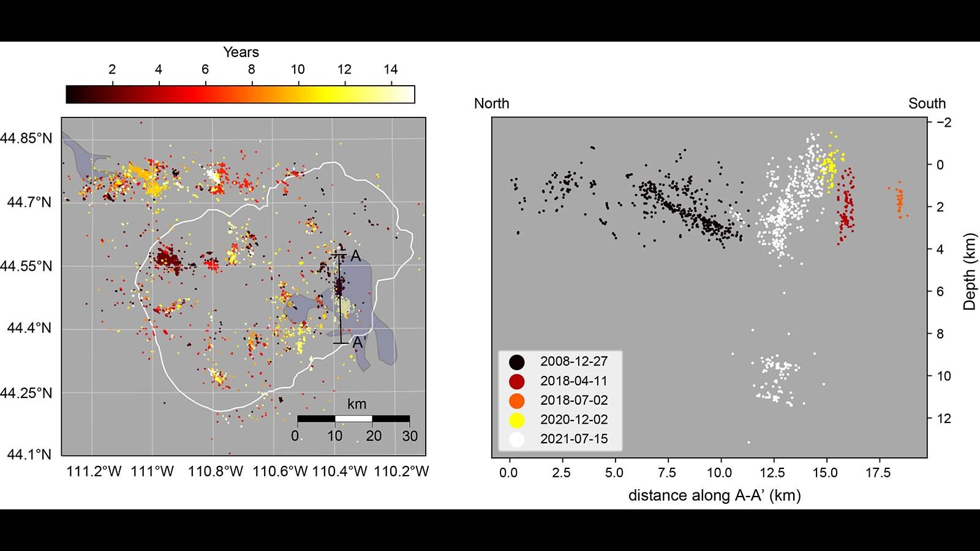The image size is (980, 551).
Task: Click the yellow 2020-12-02 legend dot
Action: [516, 419]
